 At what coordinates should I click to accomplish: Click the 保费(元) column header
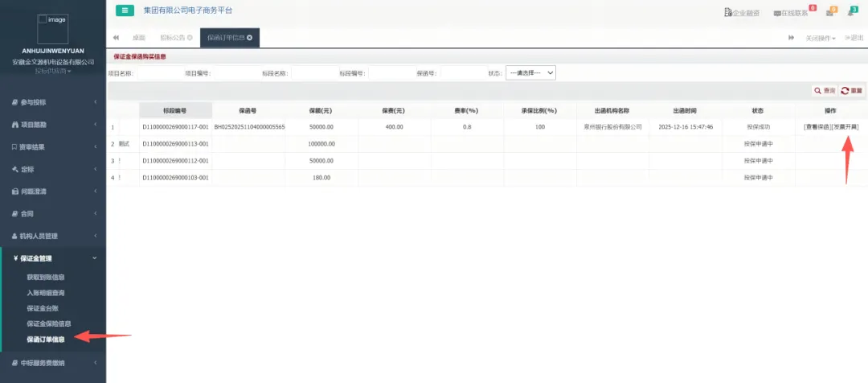pos(394,110)
